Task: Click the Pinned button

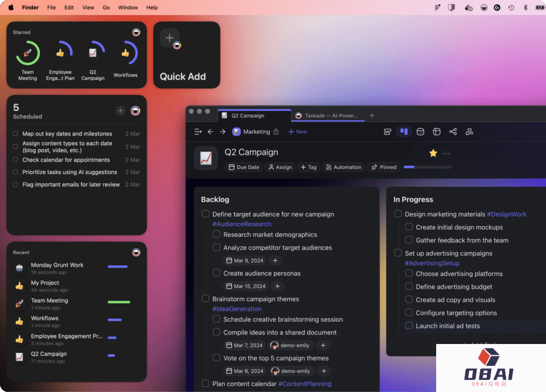Action: (384, 167)
